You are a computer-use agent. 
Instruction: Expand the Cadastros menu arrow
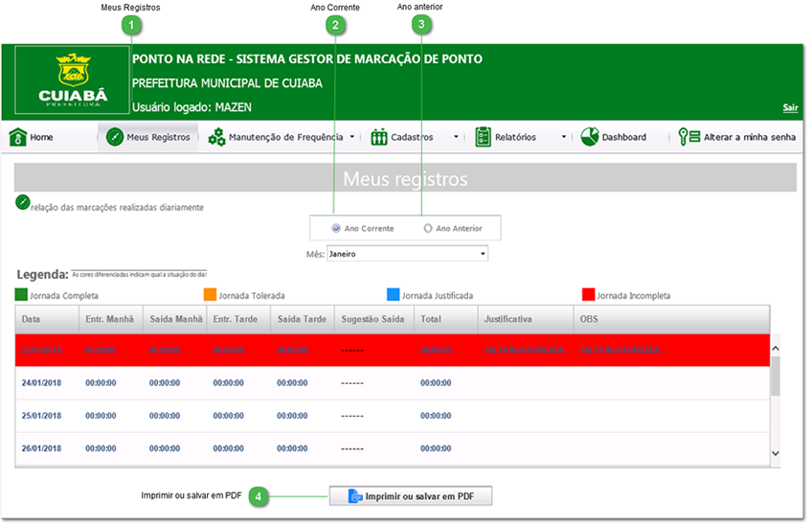(x=456, y=137)
